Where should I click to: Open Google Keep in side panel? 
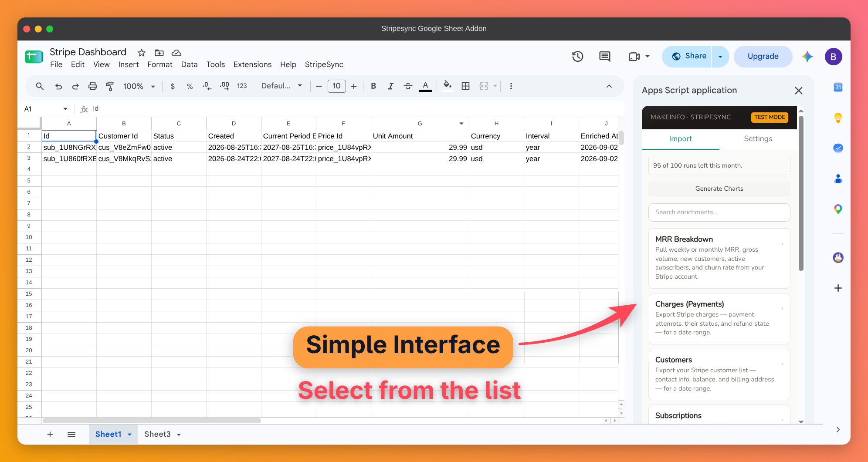838,118
